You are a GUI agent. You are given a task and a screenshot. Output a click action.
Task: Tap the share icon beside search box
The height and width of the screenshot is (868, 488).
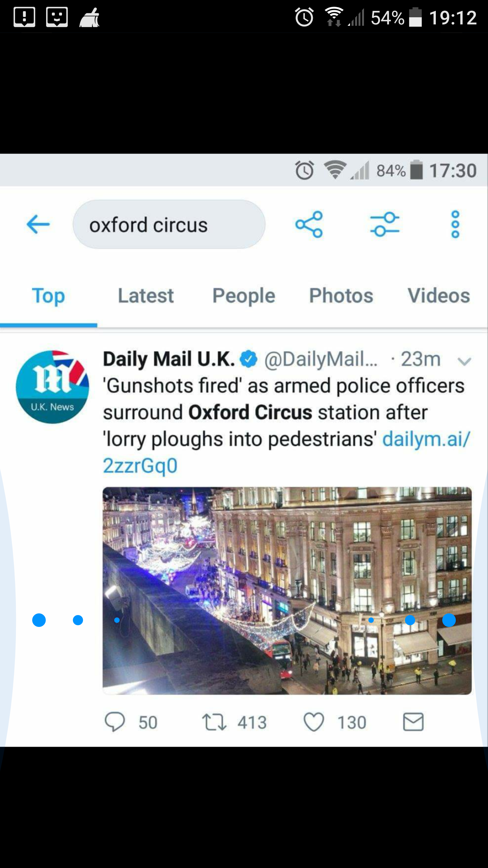point(309,224)
